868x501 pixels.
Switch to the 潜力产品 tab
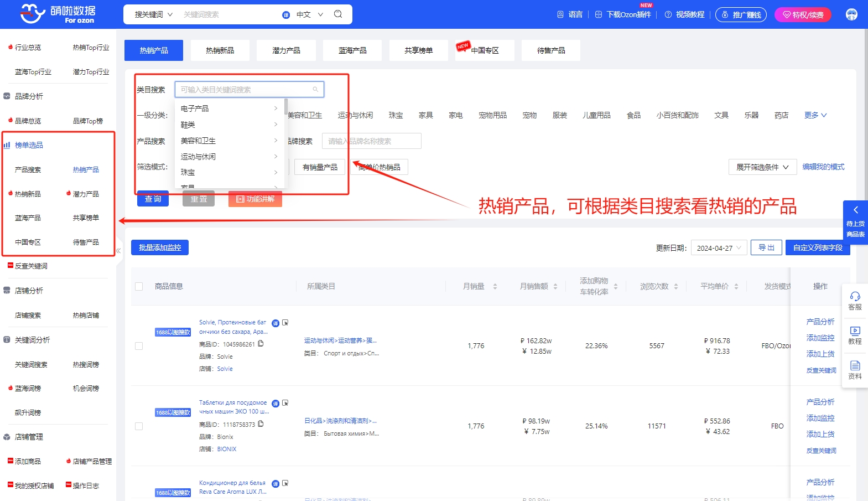pyautogui.click(x=287, y=50)
